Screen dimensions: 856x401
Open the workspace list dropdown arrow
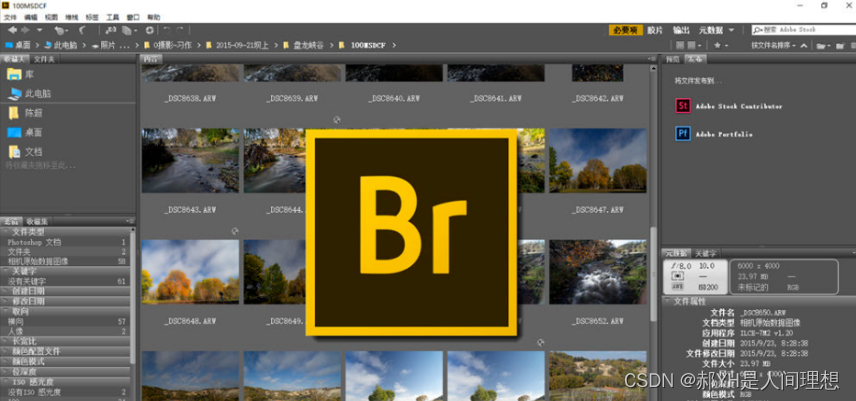pyautogui.click(x=731, y=31)
